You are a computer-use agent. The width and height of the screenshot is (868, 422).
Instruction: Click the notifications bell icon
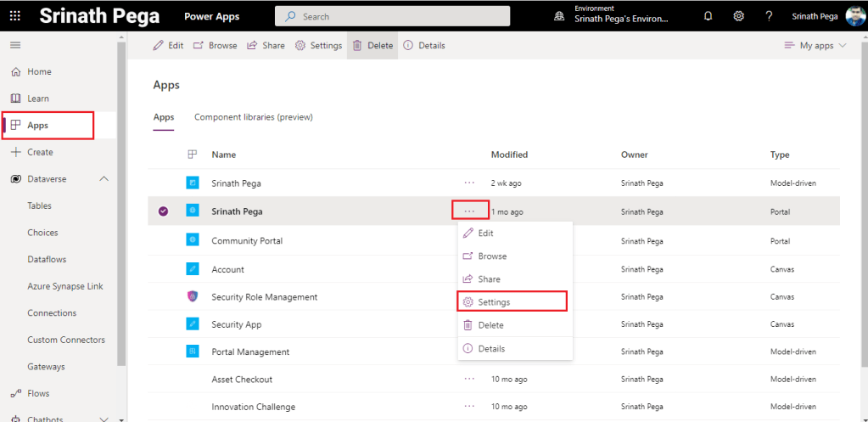coord(708,16)
